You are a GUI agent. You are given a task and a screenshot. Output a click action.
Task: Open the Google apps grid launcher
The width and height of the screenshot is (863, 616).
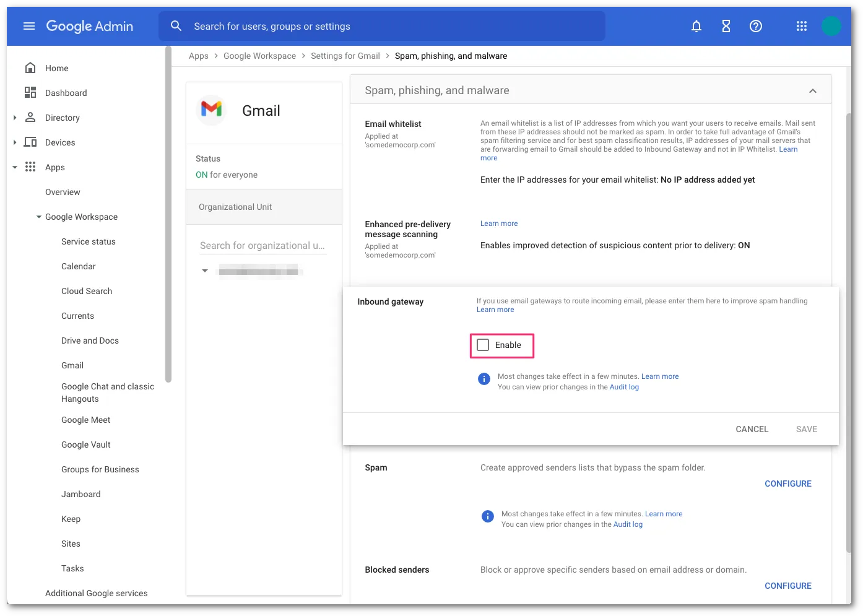click(x=801, y=26)
